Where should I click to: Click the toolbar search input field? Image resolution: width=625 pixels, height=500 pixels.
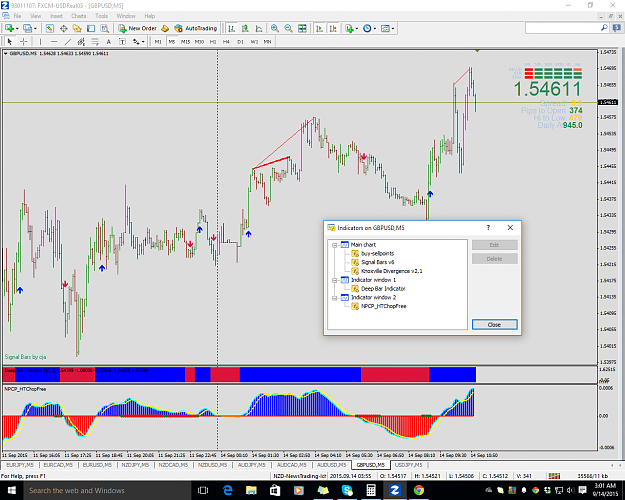pos(562,28)
